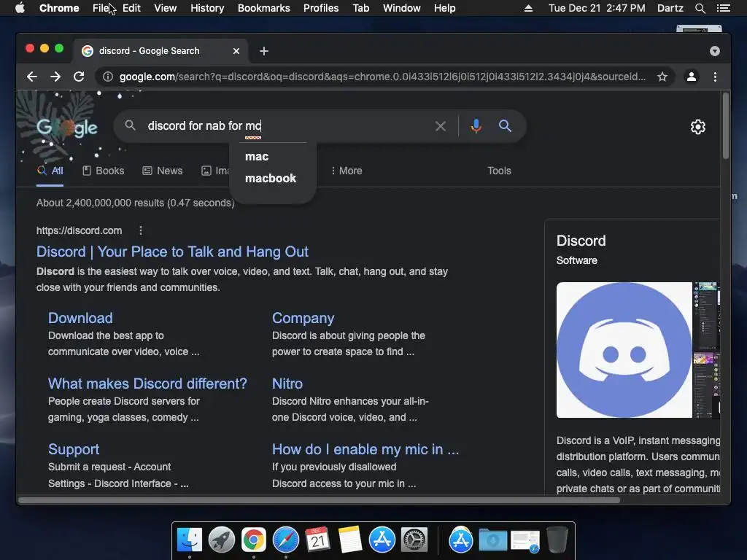Open the search Tools button
The width and height of the screenshot is (747, 560).
[499, 171]
